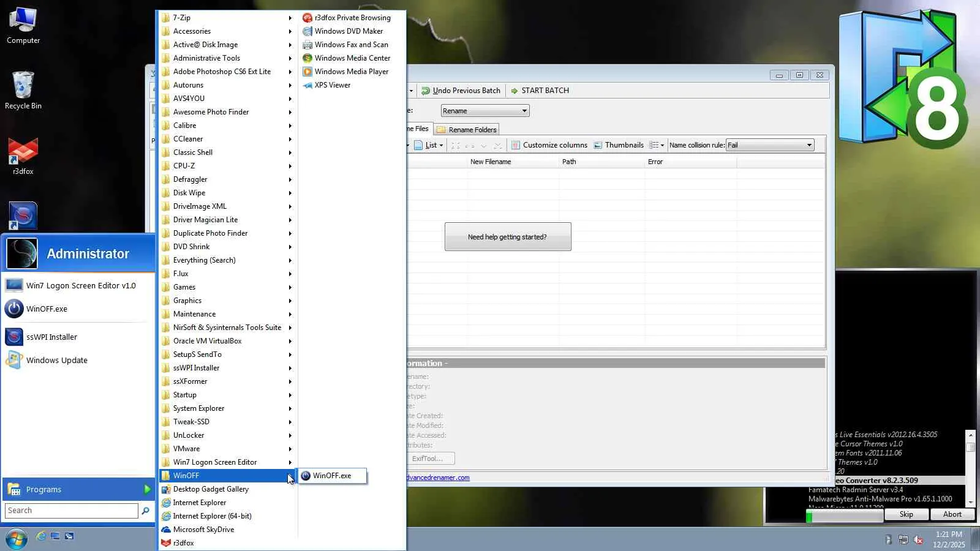Expand the 7-Zip program folder
The image size is (980, 551).
click(x=227, y=18)
